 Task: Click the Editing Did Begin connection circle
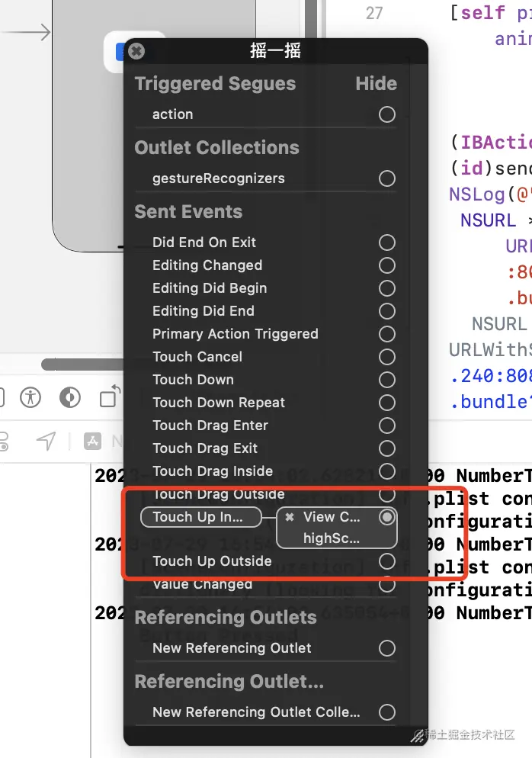point(387,288)
